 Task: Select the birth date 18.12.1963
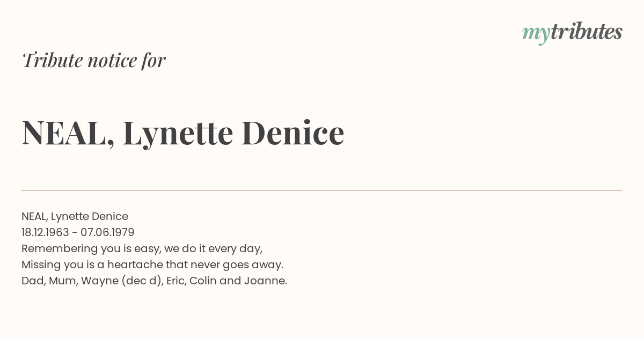[45, 232]
